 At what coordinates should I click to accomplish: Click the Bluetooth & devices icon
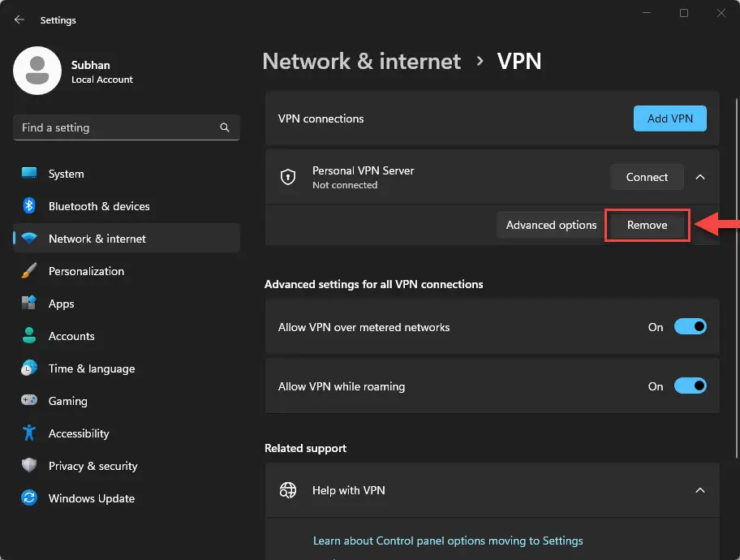click(29, 206)
